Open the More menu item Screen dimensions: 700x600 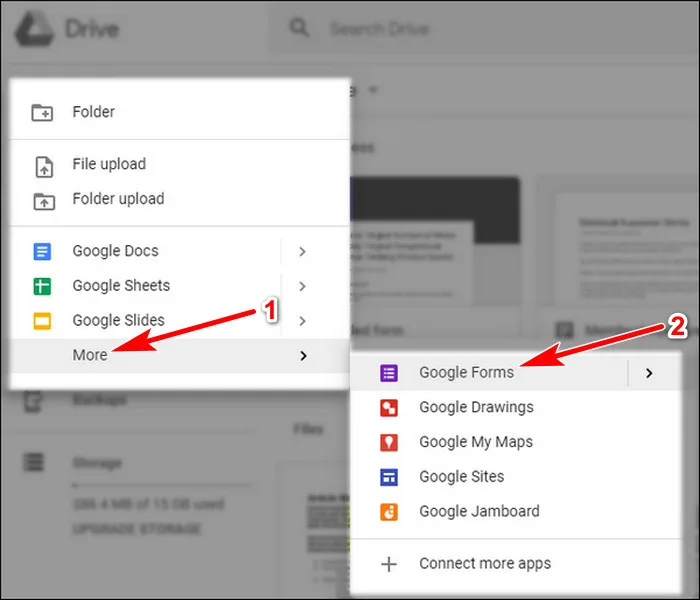180,356
